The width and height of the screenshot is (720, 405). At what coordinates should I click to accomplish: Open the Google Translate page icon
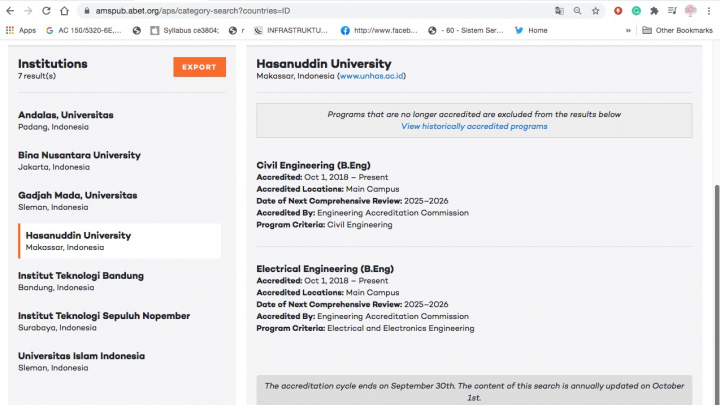[x=560, y=10]
